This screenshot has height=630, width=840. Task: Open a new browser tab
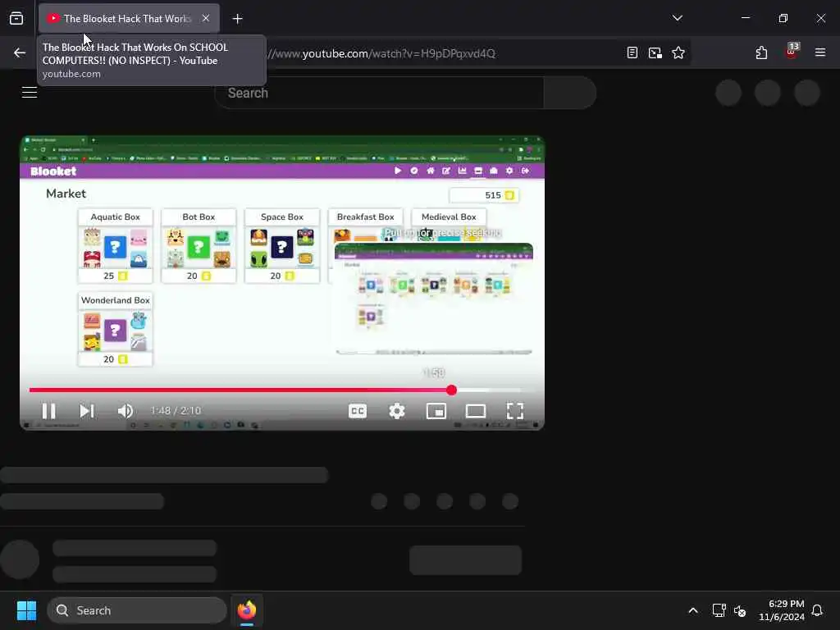click(x=237, y=19)
